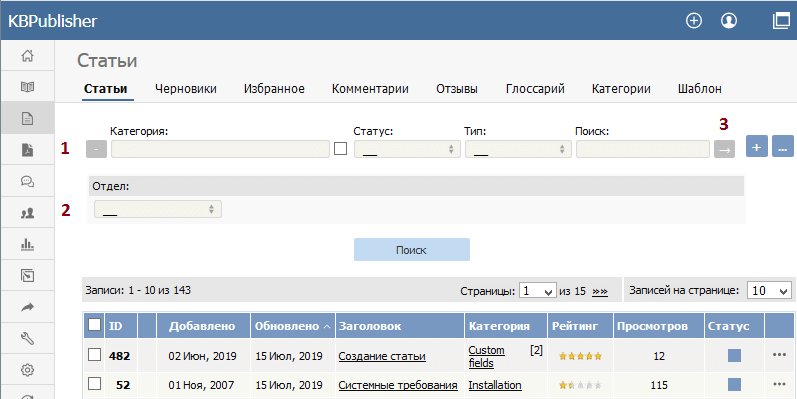The image size is (797, 399).
Task: Click into the Поиск text input field
Action: pos(642,149)
